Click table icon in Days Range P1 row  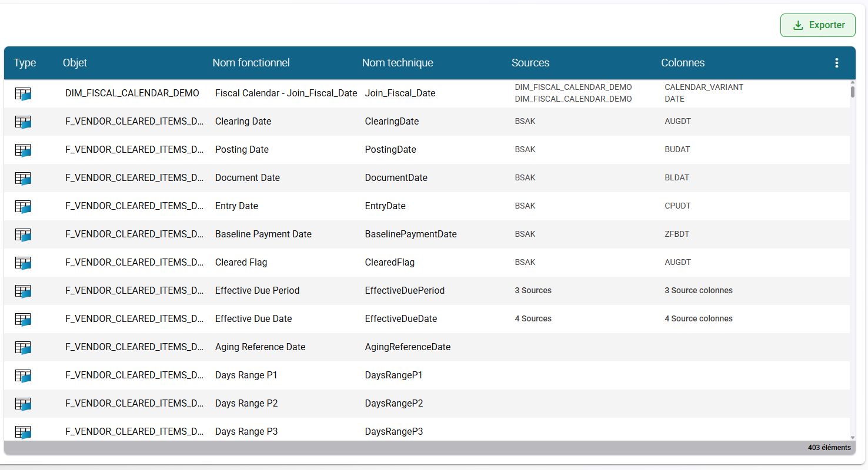click(x=23, y=375)
